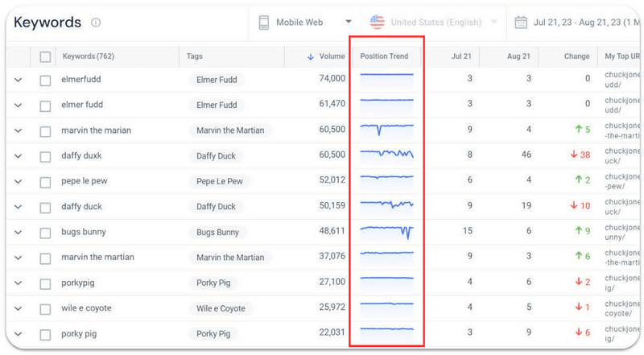Screen dimensions: 644x355
Task: Expand the marvin the marian row
Action: pos(18,131)
